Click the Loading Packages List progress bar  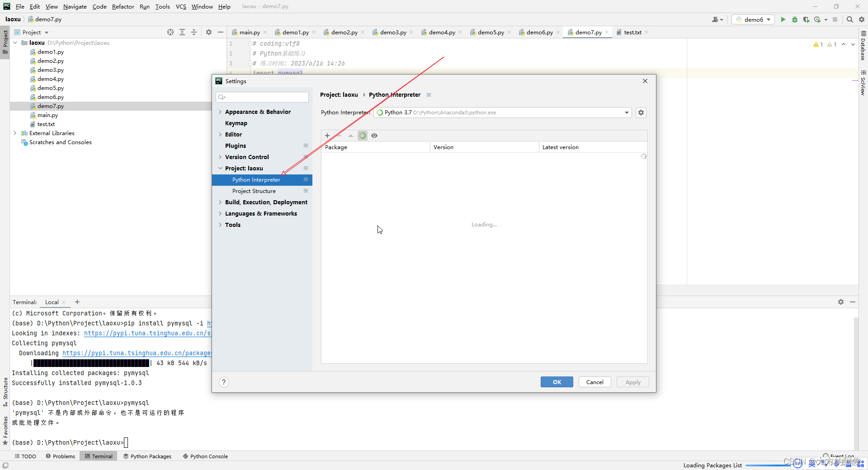pyautogui.click(x=769, y=465)
